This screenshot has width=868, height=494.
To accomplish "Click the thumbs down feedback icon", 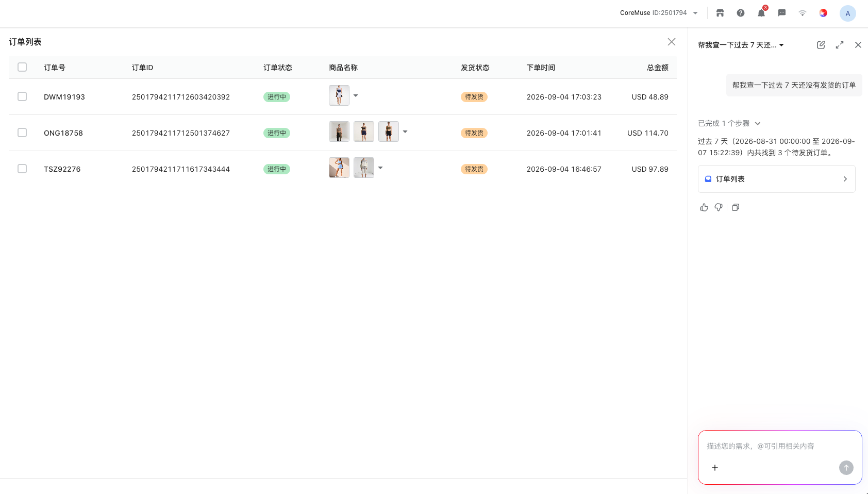I will tap(719, 207).
